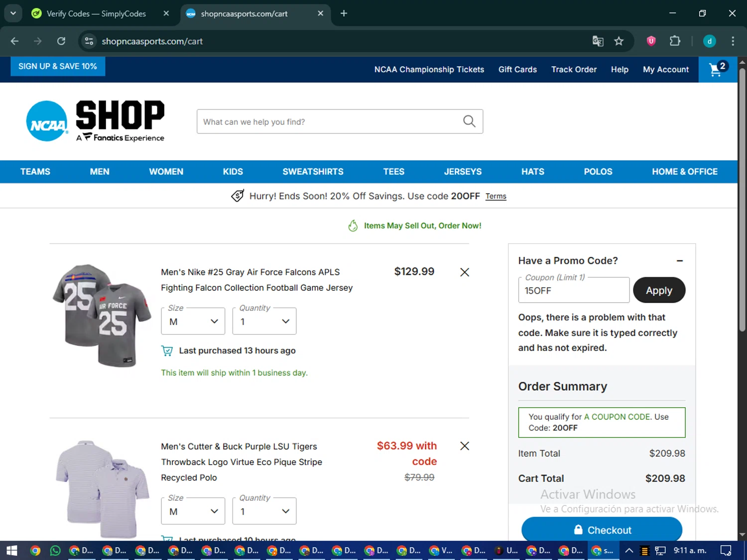This screenshot has width=747, height=560.
Task: Open the Track Order link
Action: [x=574, y=70]
